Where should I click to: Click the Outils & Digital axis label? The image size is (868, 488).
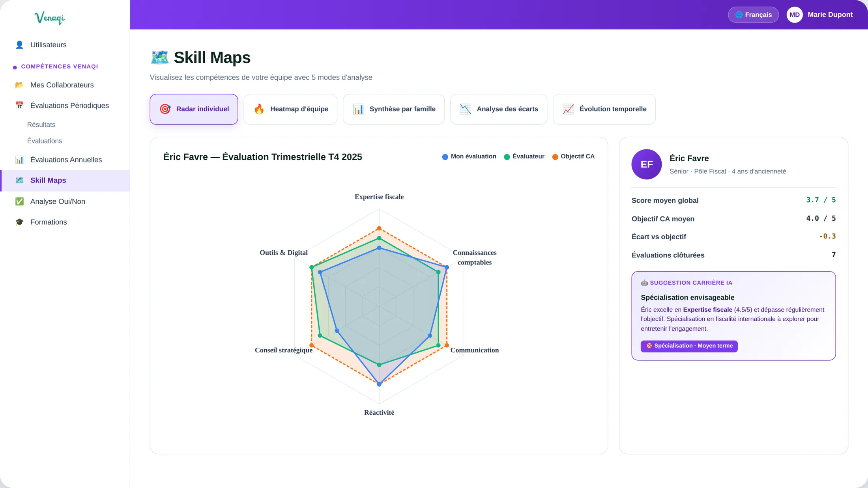pyautogui.click(x=283, y=253)
